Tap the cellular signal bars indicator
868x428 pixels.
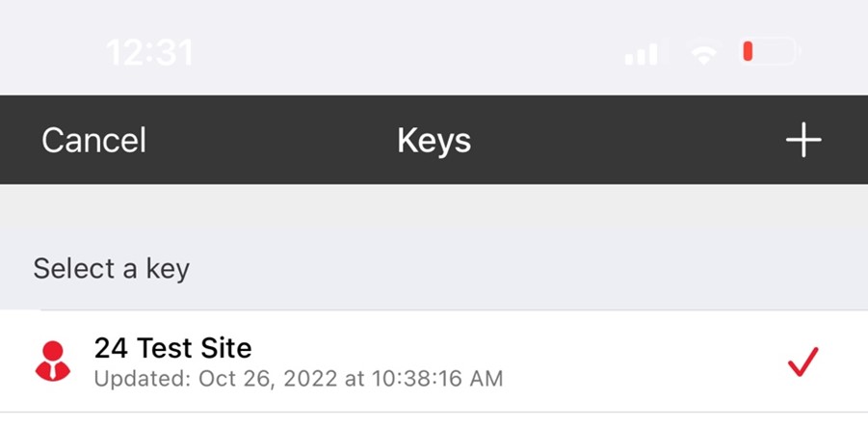click(641, 54)
